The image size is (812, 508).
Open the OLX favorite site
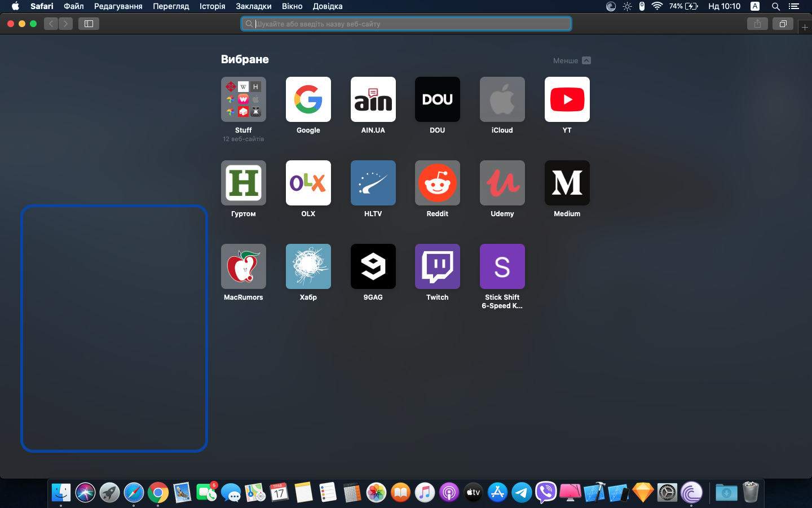coord(308,183)
